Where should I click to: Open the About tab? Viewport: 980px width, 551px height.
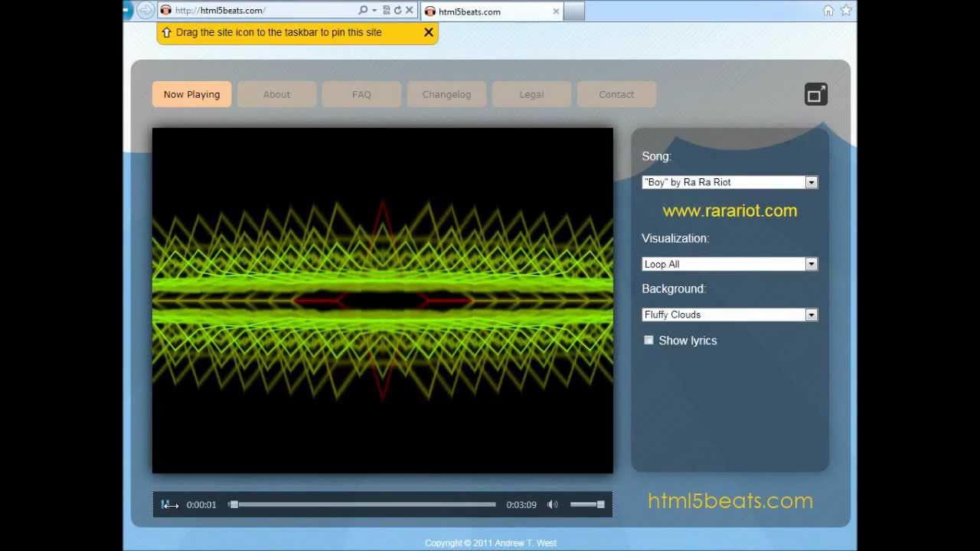(276, 94)
